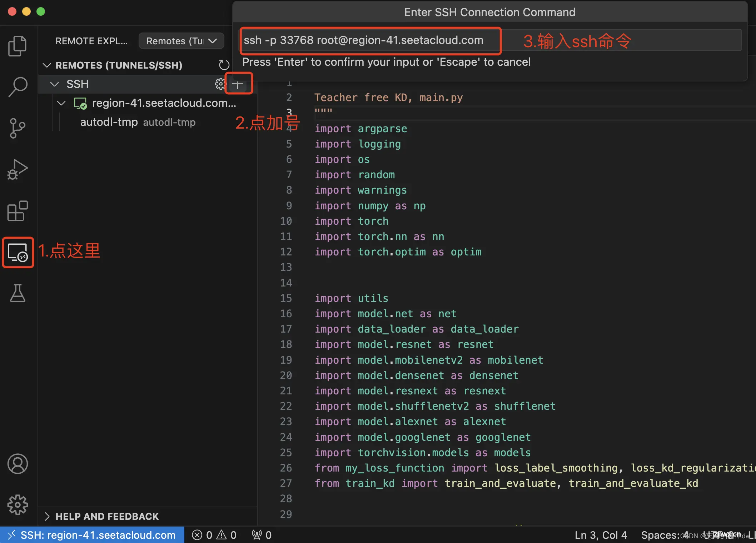Add a new SSH remote
756x543 pixels.
click(x=238, y=84)
